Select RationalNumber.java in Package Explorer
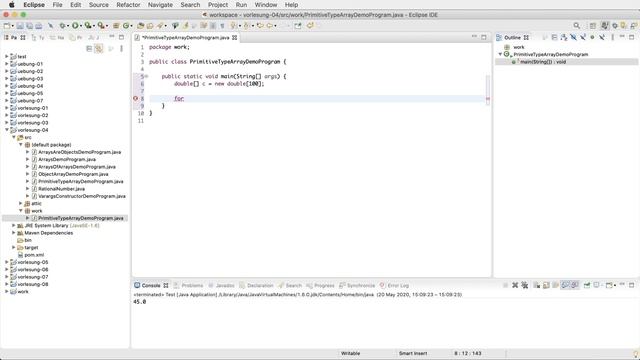Viewport: 640px width, 360px height. click(x=61, y=189)
